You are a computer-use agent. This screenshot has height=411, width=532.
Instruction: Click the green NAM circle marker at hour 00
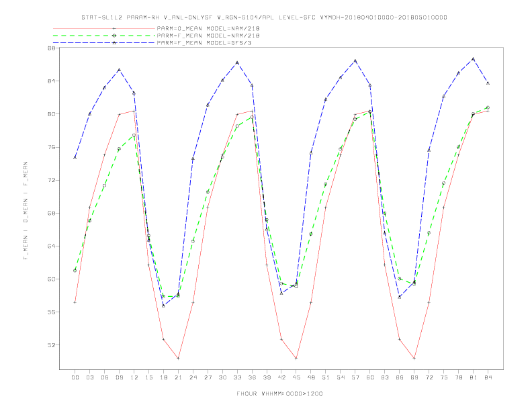75,270
